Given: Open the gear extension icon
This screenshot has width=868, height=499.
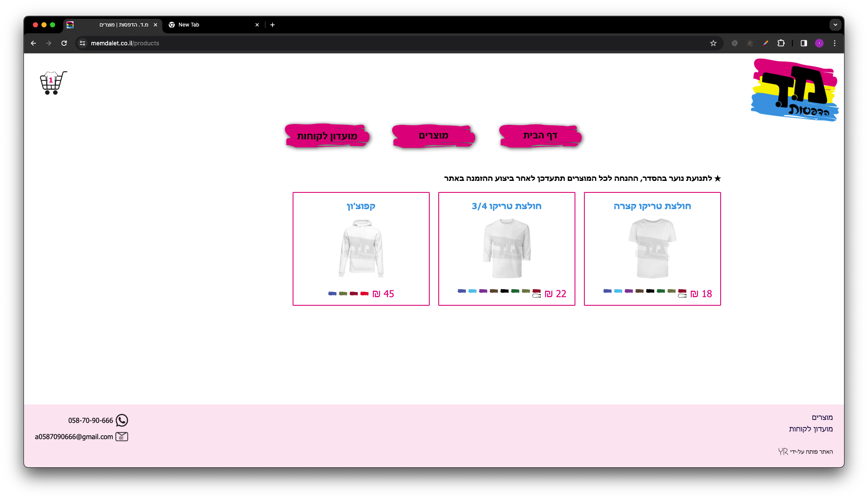Looking at the screenshot, I should click(x=735, y=43).
